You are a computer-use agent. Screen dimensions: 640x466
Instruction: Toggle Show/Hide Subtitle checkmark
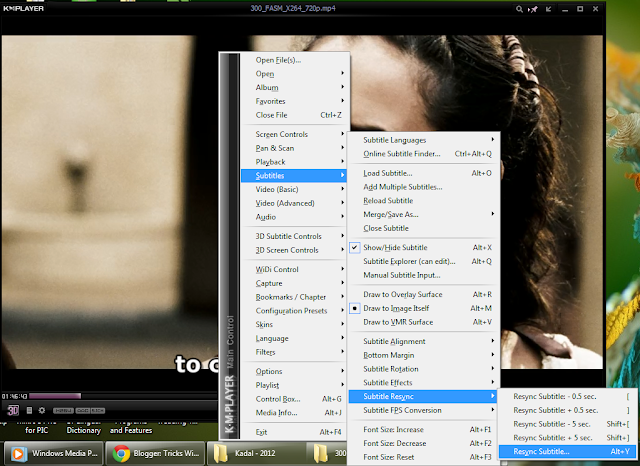click(x=423, y=248)
